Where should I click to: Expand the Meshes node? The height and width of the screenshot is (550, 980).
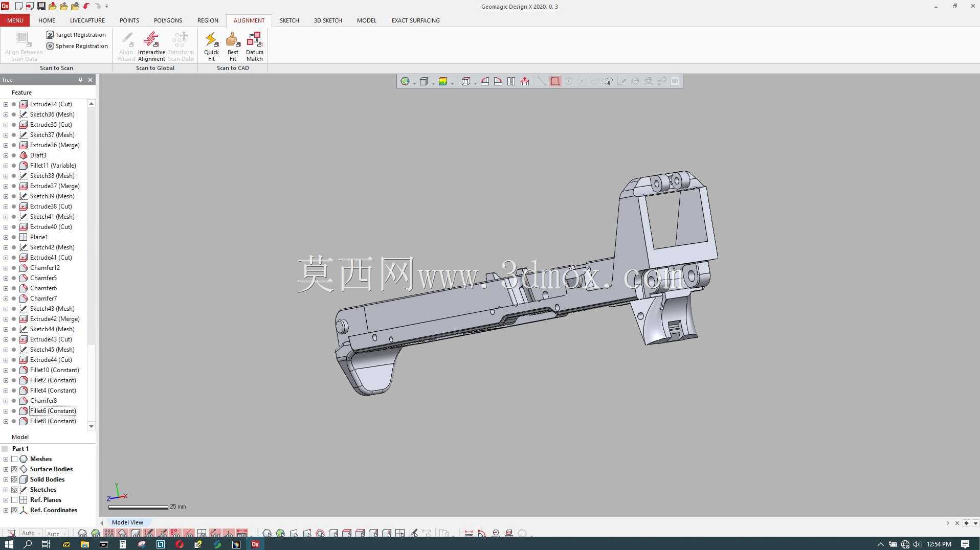click(6, 459)
